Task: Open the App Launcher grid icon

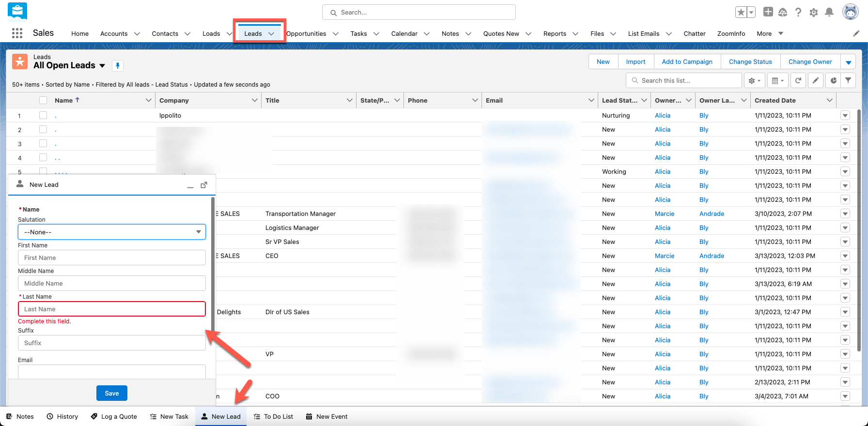Action: point(17,33)
